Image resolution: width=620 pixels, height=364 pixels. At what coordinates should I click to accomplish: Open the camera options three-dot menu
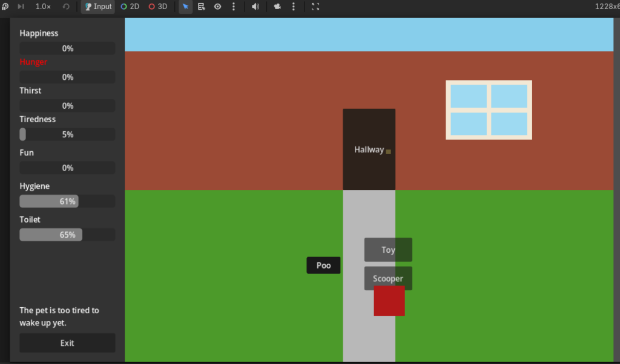[x=294, y=7]
